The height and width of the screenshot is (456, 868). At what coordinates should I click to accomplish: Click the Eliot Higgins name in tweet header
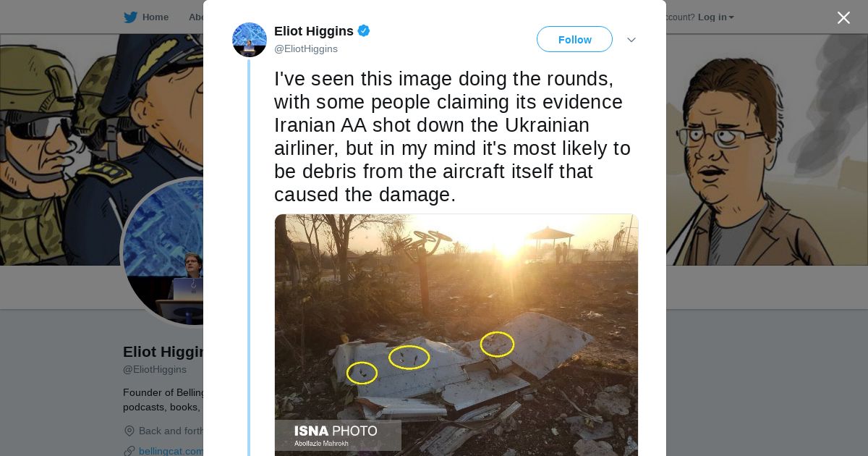point(313,31)
